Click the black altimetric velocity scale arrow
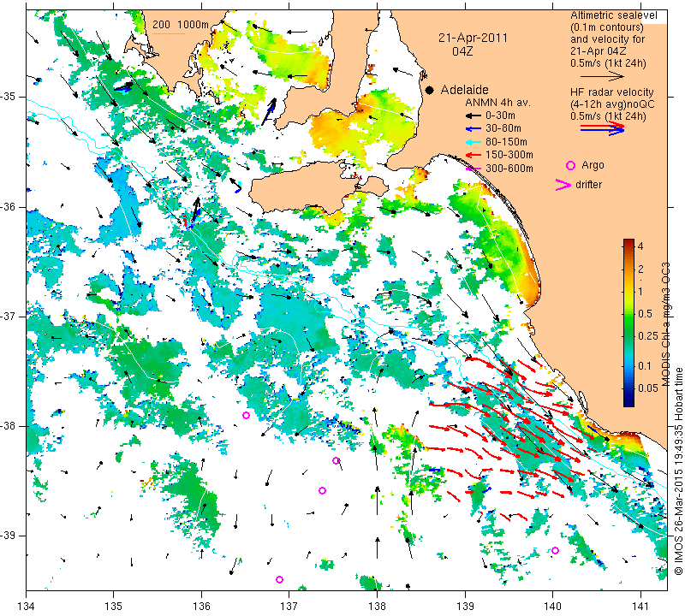 pyautogui.click(x=602, y=76)
